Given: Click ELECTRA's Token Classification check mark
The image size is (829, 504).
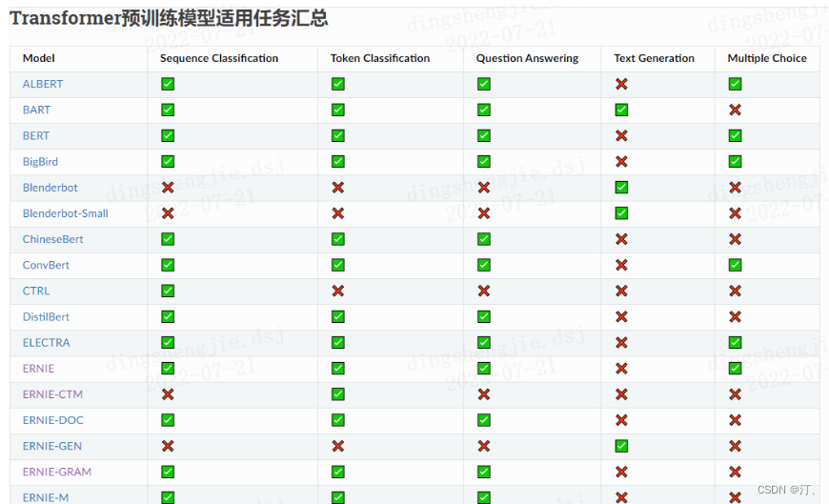Looking at the screenshot, I should (338, 343).
